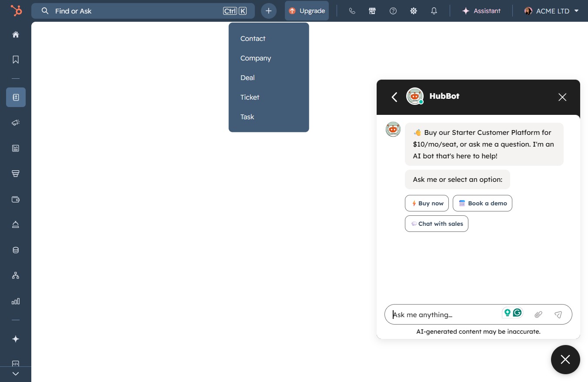
Task: Open the Settings gear icon
Action: coord(414,11)
